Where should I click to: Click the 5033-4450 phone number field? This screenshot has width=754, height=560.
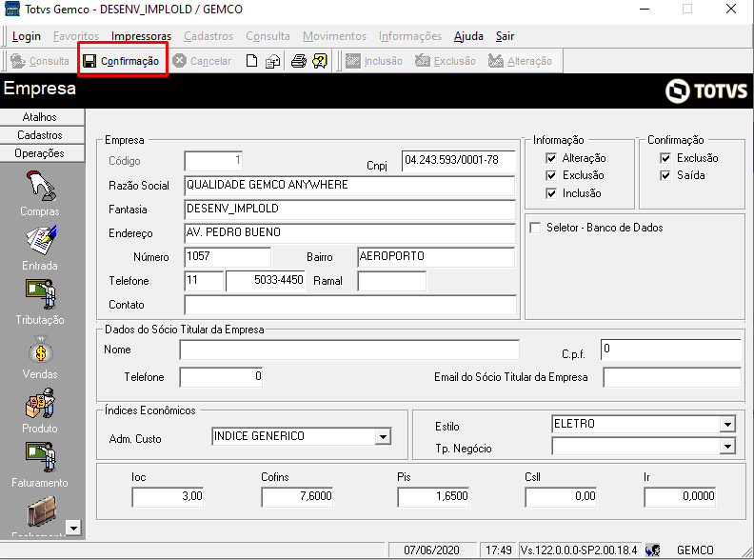tap(266, 281)
